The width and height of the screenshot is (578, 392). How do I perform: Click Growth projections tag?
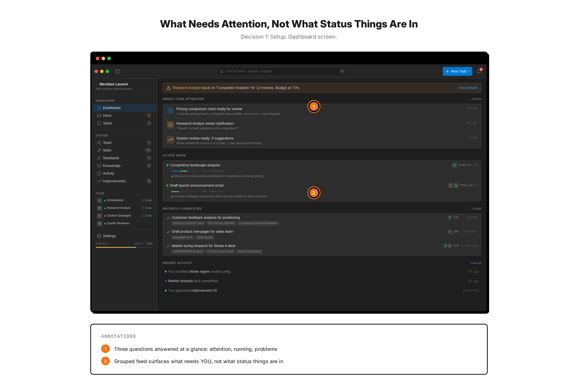pos(249,252)
